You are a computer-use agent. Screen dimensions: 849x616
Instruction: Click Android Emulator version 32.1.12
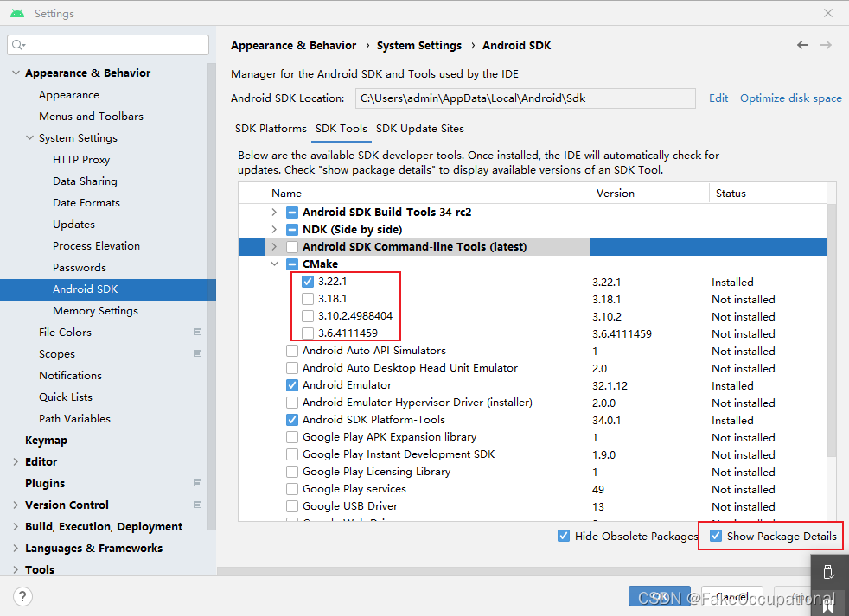(610, 386)
